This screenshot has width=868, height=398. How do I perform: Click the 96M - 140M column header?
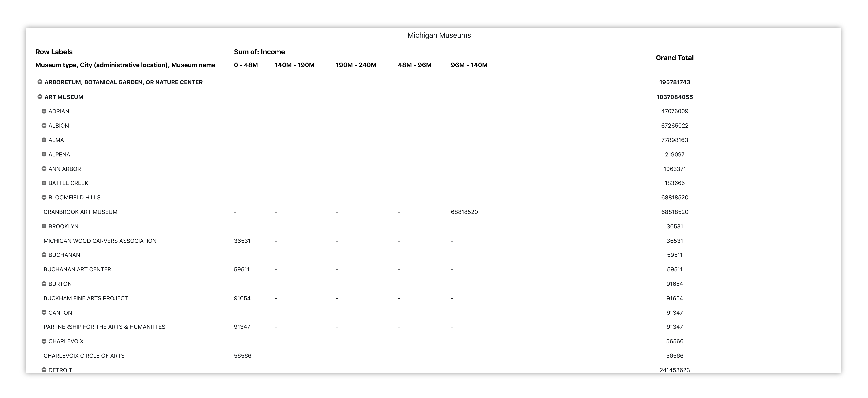pyautogui.click(x=469, y=65)
